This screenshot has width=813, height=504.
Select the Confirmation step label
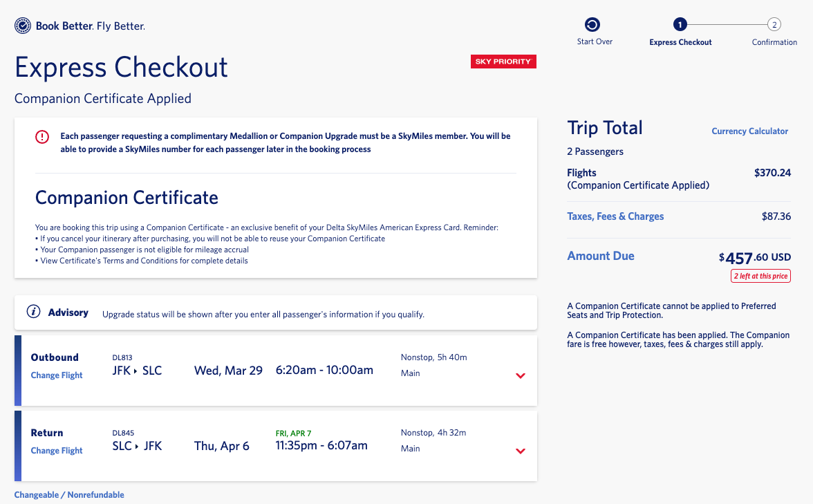tap(774, 41)
